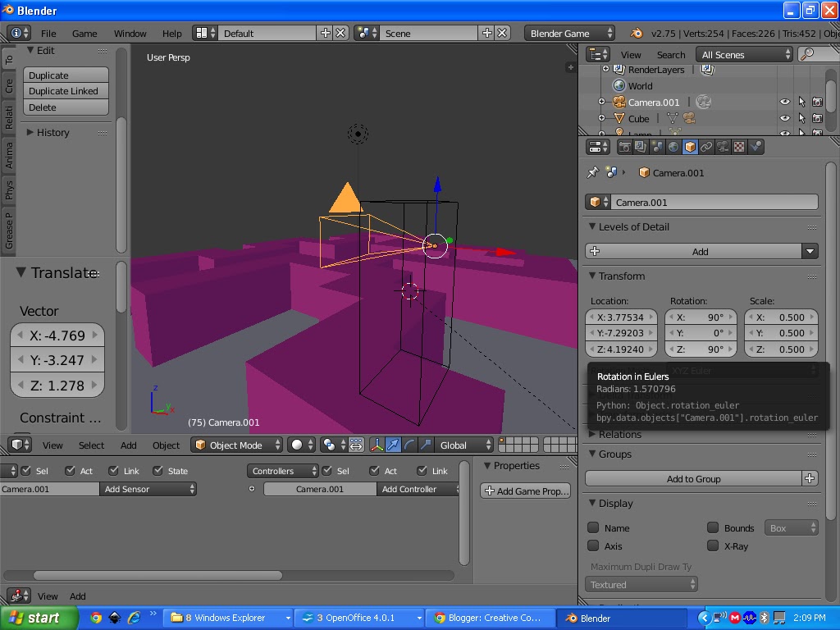Select the rotate manipulator arc icon

tap(410, 445)
